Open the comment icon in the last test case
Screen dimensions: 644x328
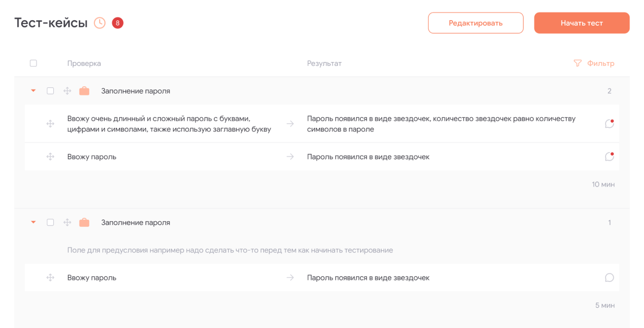pos(609,278)
